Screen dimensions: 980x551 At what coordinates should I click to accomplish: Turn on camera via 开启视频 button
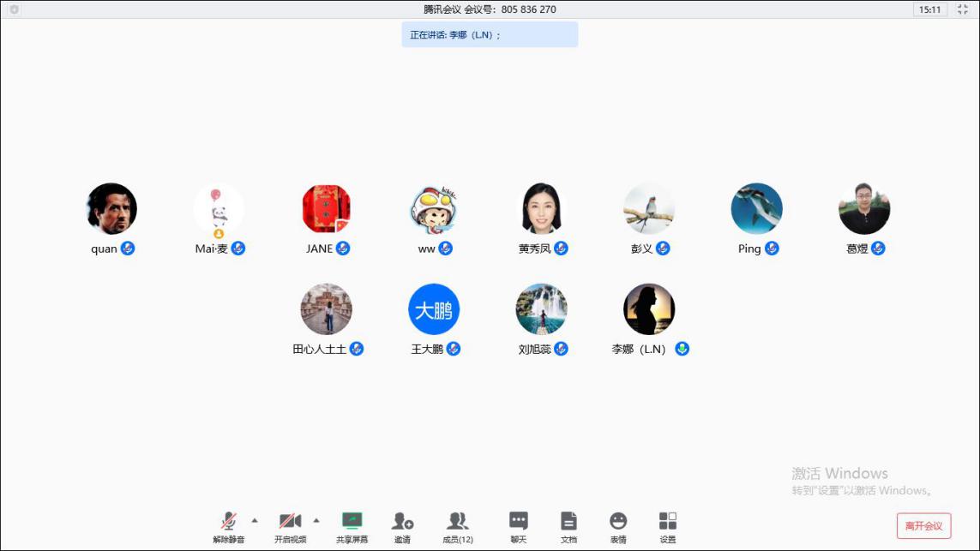[x=290, y=521]
